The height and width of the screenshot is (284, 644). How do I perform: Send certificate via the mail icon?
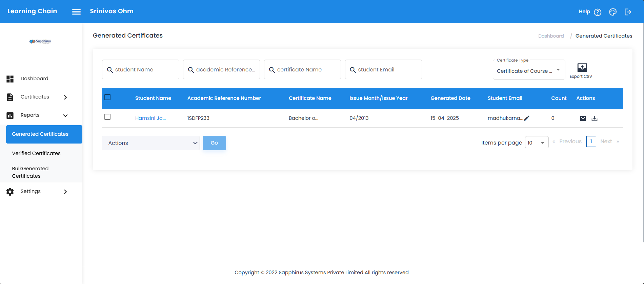[x=583, y=118]
